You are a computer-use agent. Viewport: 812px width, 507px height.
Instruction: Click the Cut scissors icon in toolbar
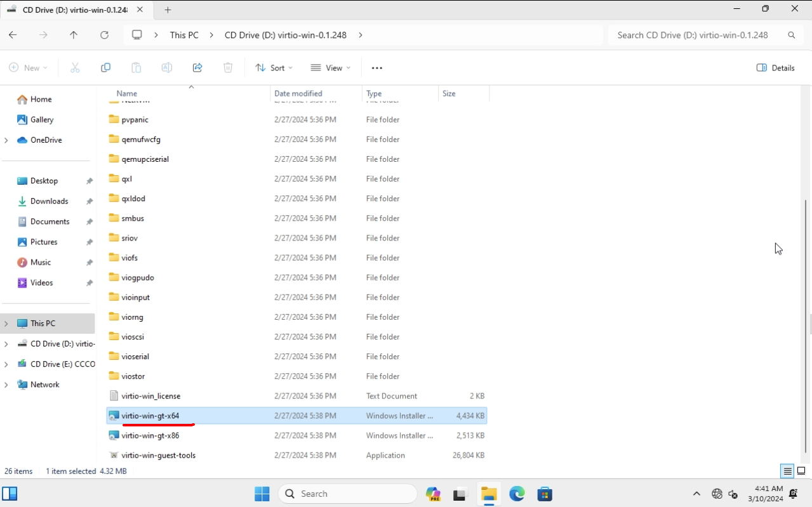(x=75, y=68)
